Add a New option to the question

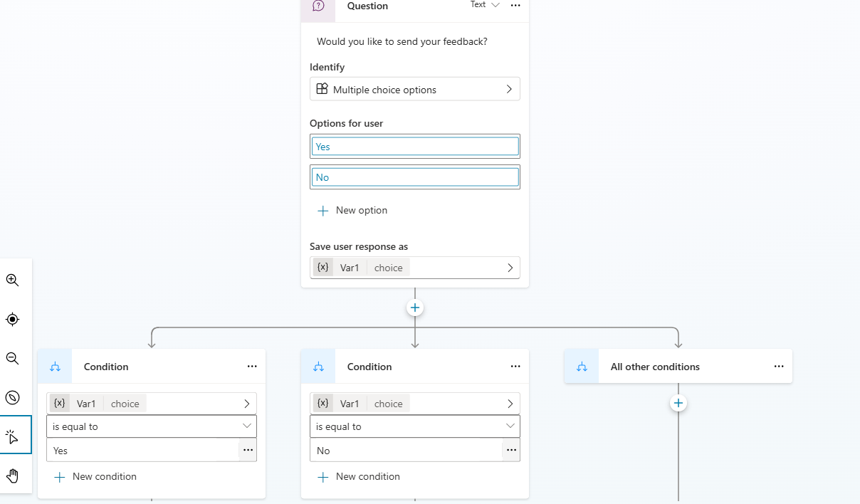pyautogui.click(x=352, y=211)
